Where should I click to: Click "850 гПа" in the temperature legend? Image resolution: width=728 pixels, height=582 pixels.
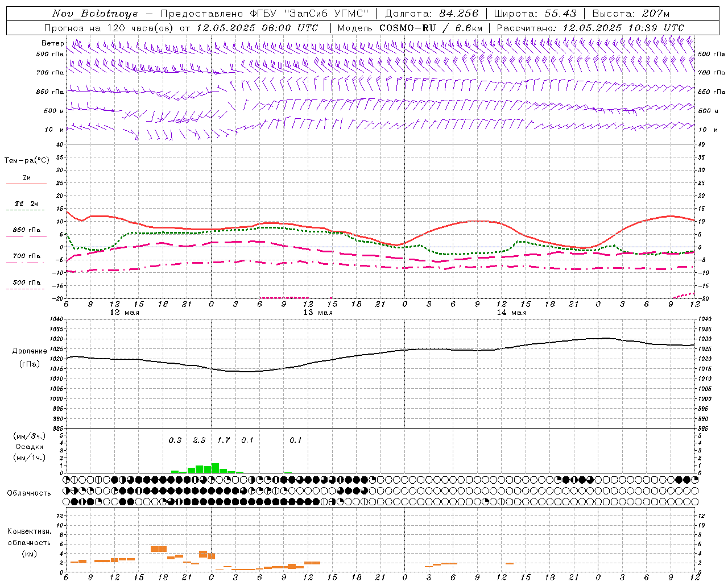[27, 230]
